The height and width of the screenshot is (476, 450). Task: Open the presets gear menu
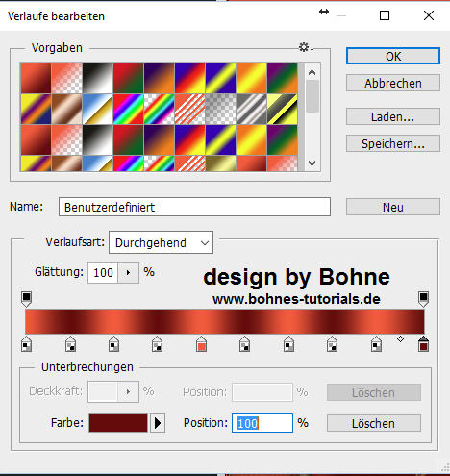click(306, 48)
